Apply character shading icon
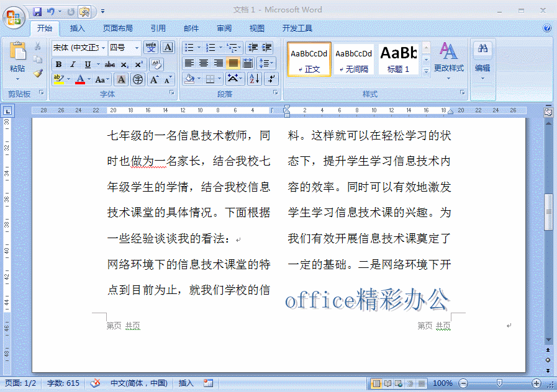This screenshot has height=392, width=557. (121, 79)
